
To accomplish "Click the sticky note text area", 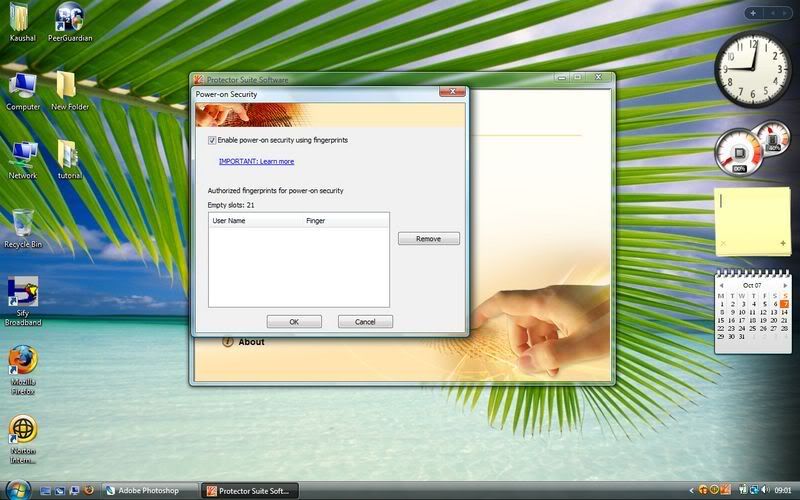I will 752,214.
